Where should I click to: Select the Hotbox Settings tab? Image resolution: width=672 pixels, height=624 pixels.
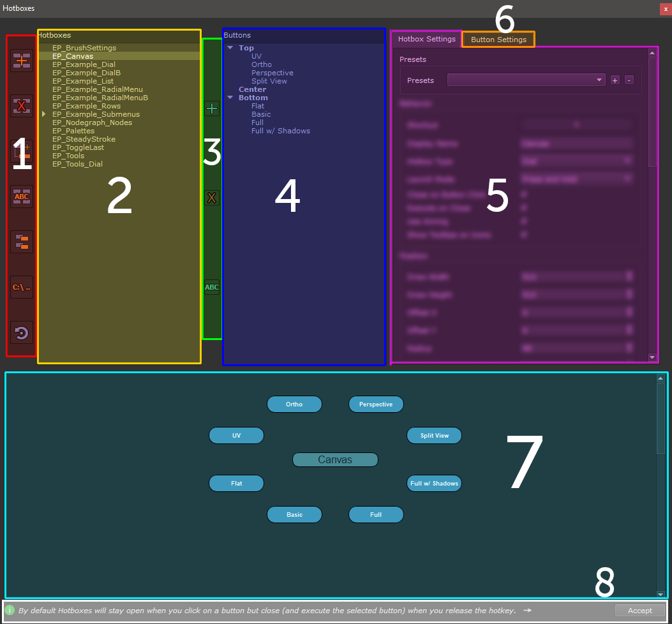426,39
